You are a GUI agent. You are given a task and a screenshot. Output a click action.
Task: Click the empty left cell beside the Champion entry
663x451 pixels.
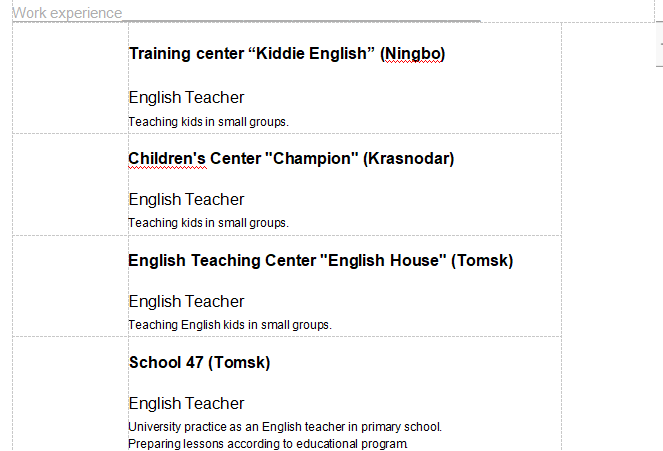[x=71, y=184]
